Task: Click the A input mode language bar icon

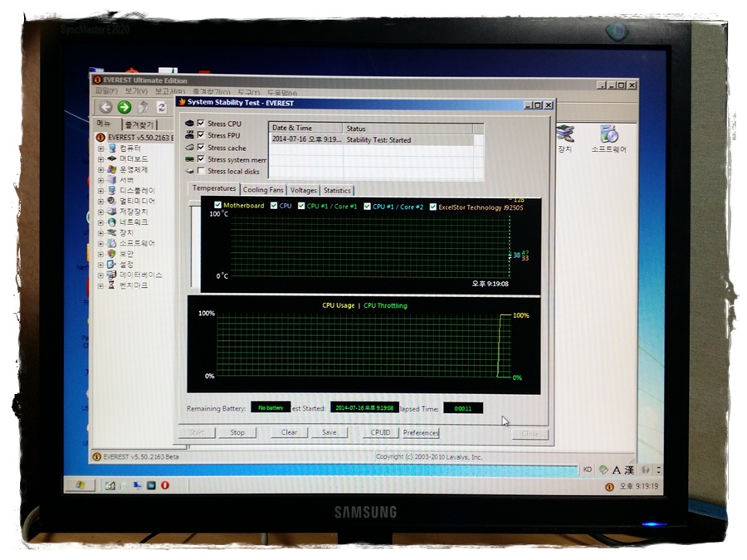Action: [617, 470]
